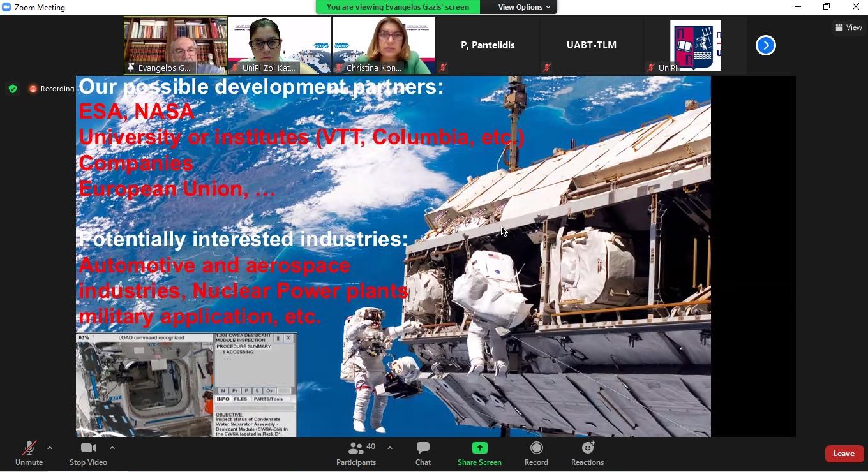Click 'Our possible development partners:' heading
The width and height of the screenshot is (868, 472).
(260, 87)
